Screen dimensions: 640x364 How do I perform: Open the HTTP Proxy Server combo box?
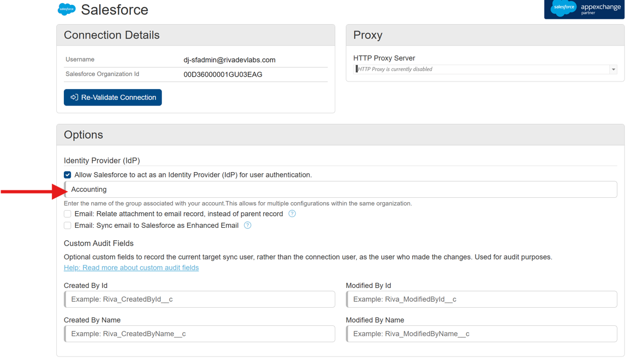pyautogui.click(x=485, y=69)
